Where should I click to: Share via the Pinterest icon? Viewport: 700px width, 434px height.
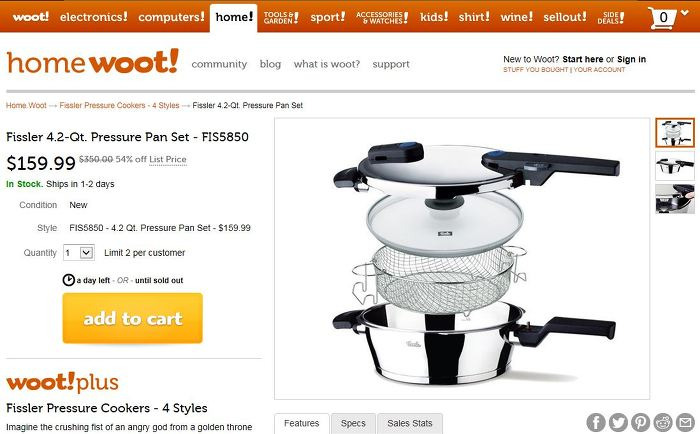(x=641, y=422)
